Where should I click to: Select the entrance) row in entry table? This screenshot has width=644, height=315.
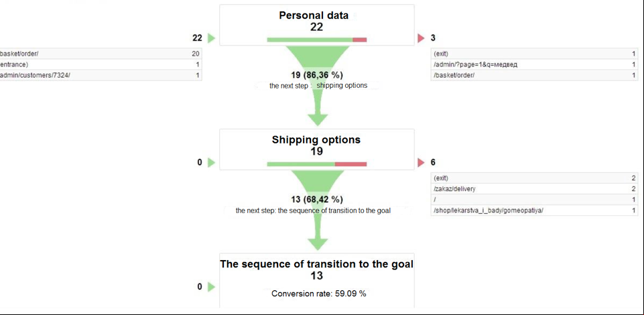pyautogui.click(x=101, y=64)
